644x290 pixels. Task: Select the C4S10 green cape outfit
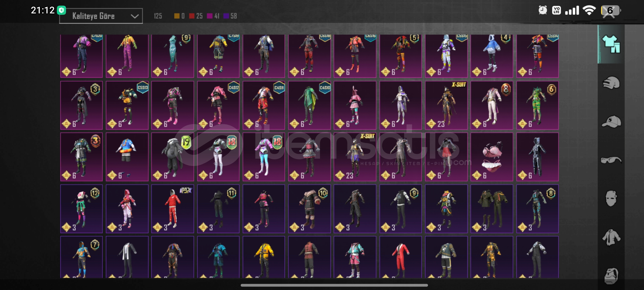click(309, 105)
